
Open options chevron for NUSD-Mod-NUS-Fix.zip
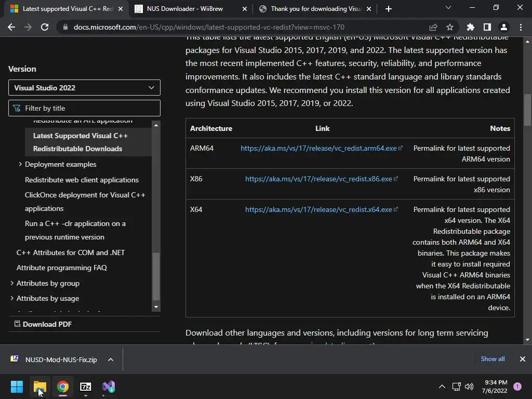(x=111, y=360)
